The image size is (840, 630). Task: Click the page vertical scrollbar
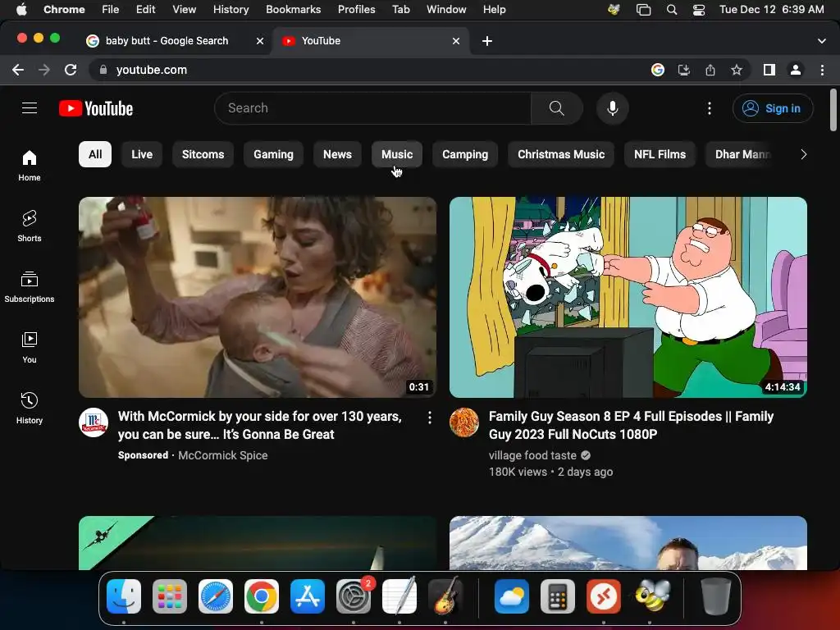833,110
